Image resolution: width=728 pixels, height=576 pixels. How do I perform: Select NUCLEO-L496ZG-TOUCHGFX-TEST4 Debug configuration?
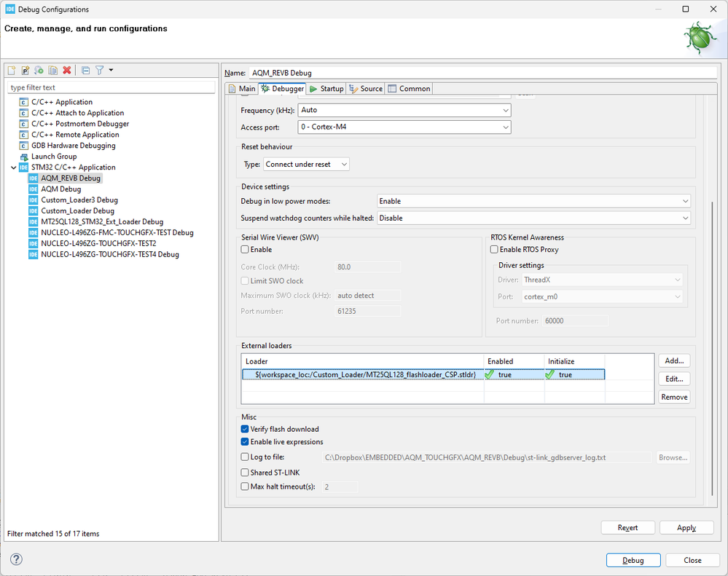110,255
